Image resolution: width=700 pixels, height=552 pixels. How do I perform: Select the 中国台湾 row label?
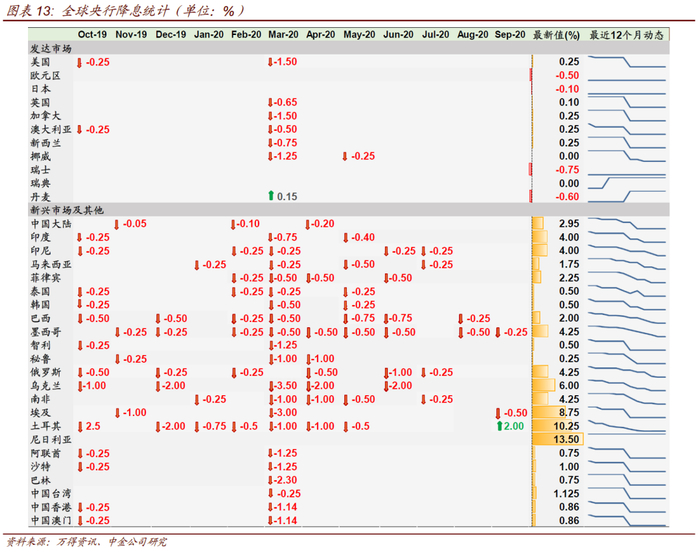point(51,493)
